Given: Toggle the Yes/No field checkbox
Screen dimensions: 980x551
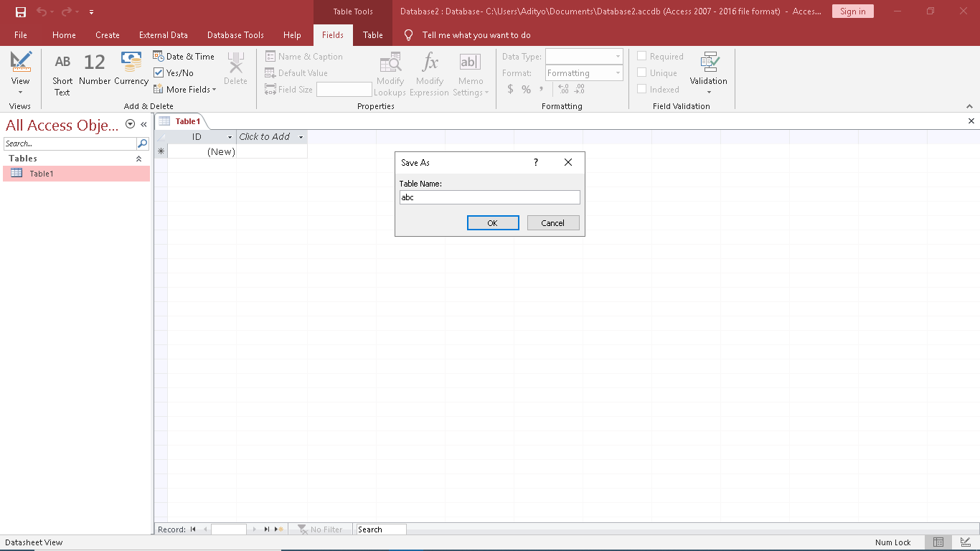Looking at the screenshot, I should (159, 72).
